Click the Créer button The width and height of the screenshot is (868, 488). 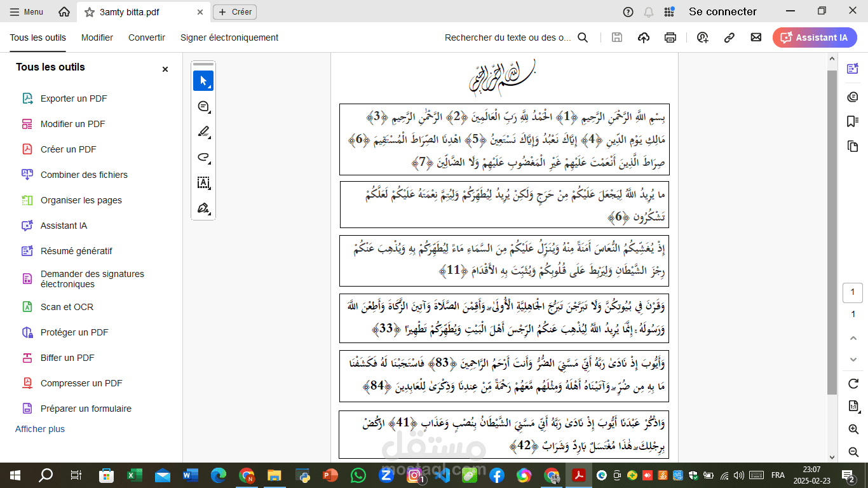click(235, 11)
